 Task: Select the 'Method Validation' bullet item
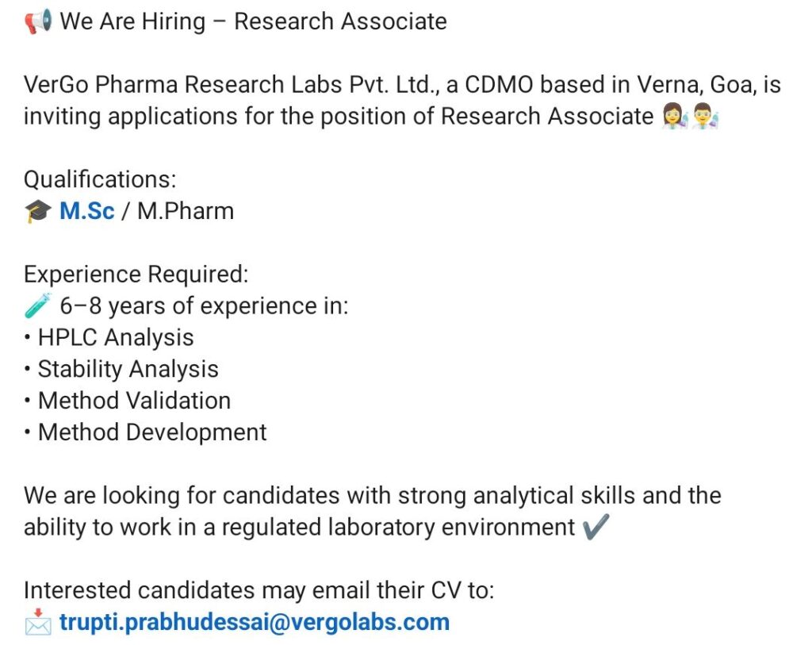[134, 401]
